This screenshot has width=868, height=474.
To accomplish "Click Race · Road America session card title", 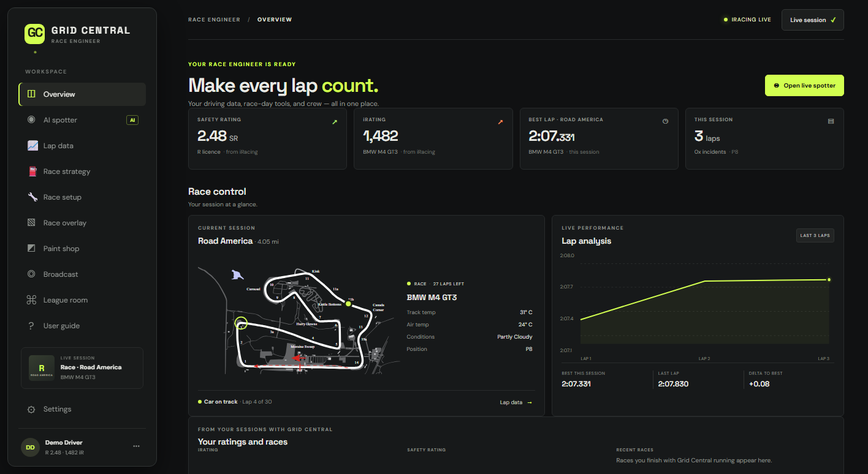I will [x=91, y=367].
